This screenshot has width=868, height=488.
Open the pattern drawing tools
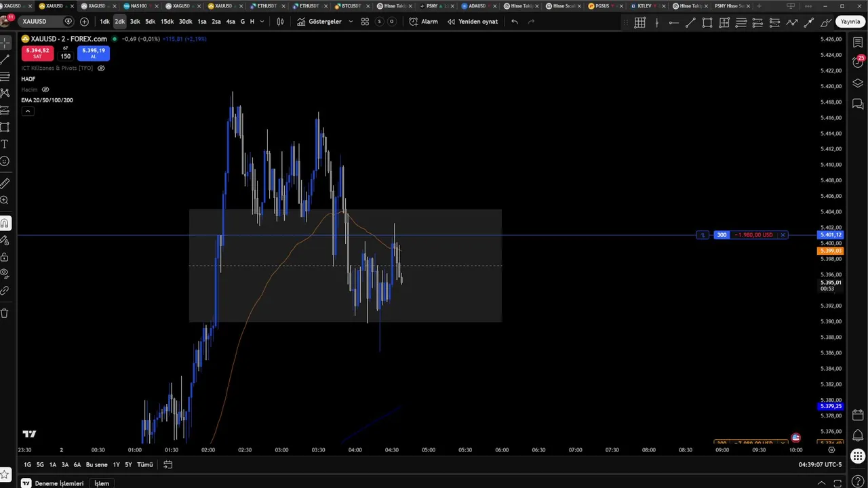[5, 94]
